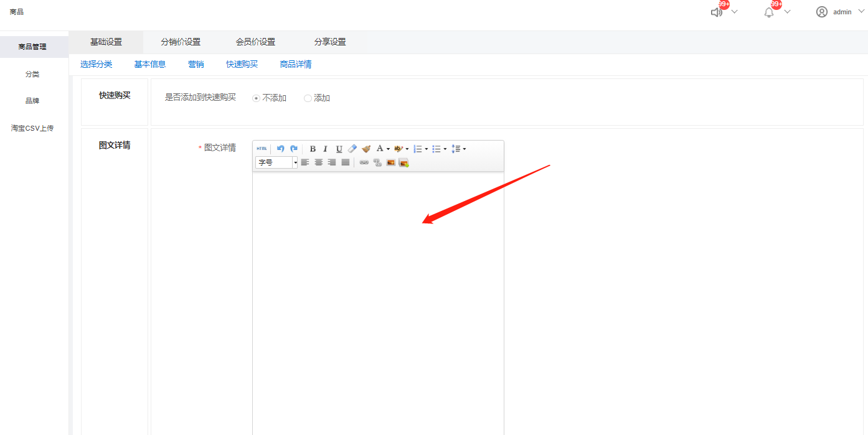The width and height of the screenshot is (868, 435).
Task: Activate the format painter brush
Action: 366,149
